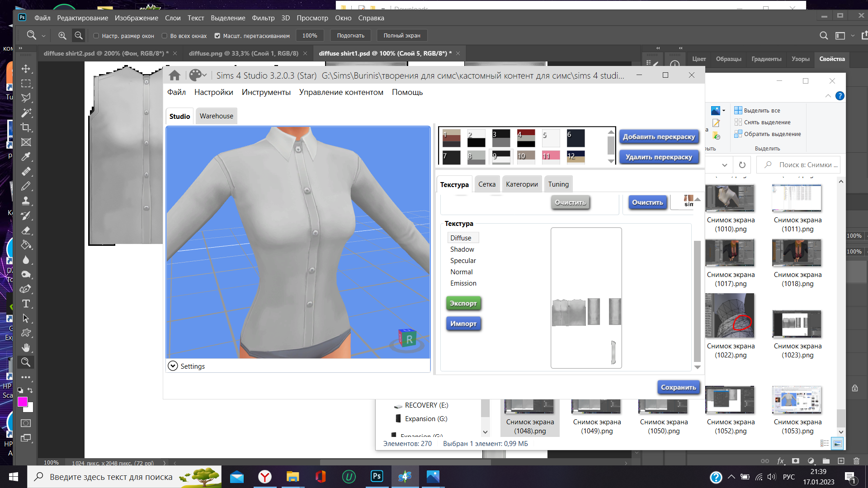868x488 pixels.
Task: Select swatch number 6 in recolor list
Action: 576,138
